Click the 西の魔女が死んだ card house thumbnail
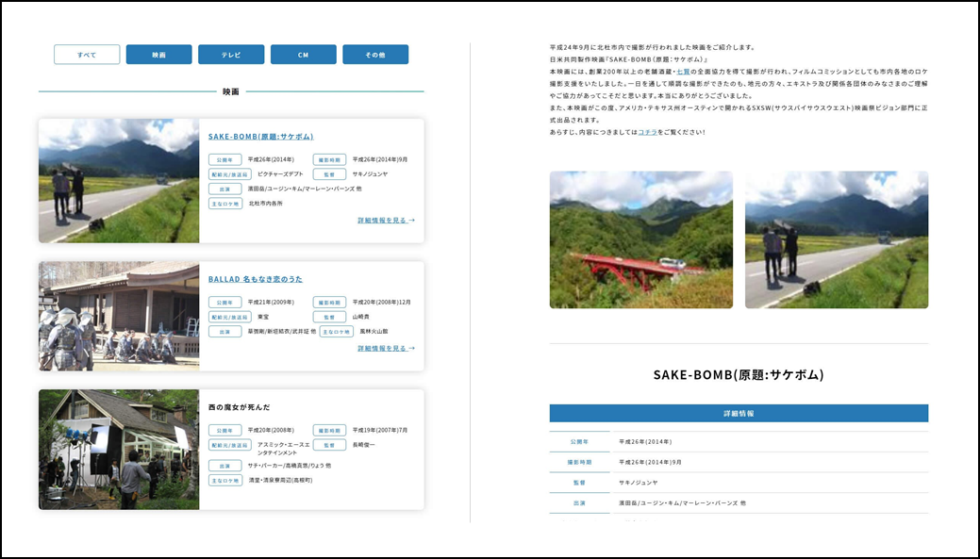 pyautogui.click(x=119, y=450)
